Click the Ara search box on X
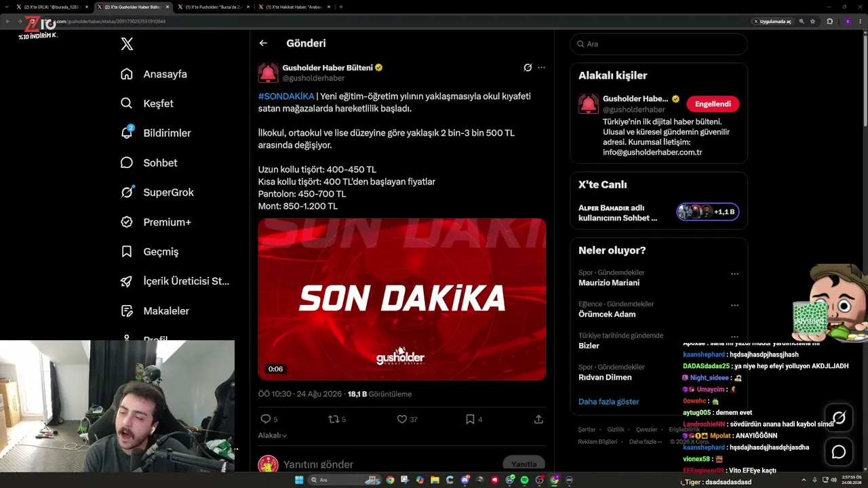868x488 pixels. [658, 44]
